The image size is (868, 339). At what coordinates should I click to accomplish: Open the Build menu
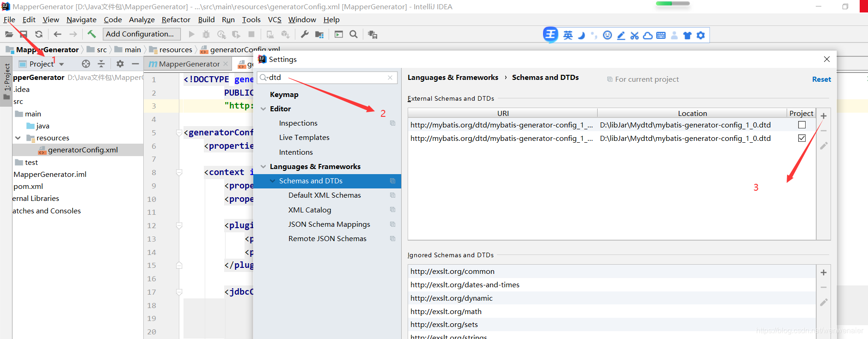(x=206, y=19)
